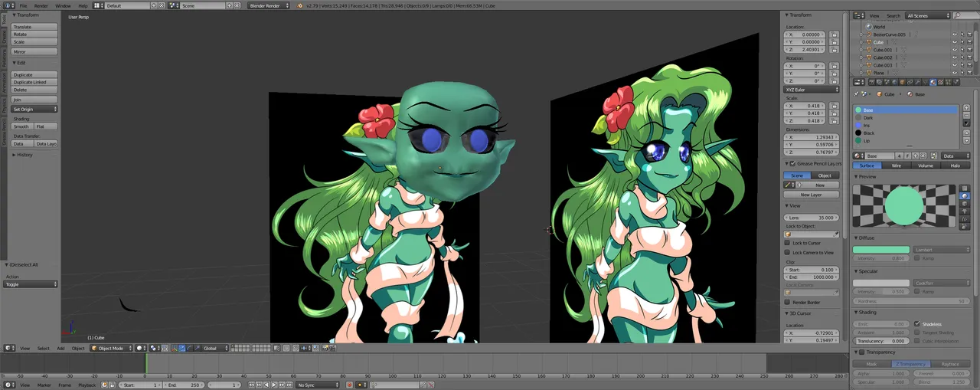The height and width of the screenshot is (390, 980).
Task: Open the Render menu
Action: pyautogui.click(x=41, y=5)
